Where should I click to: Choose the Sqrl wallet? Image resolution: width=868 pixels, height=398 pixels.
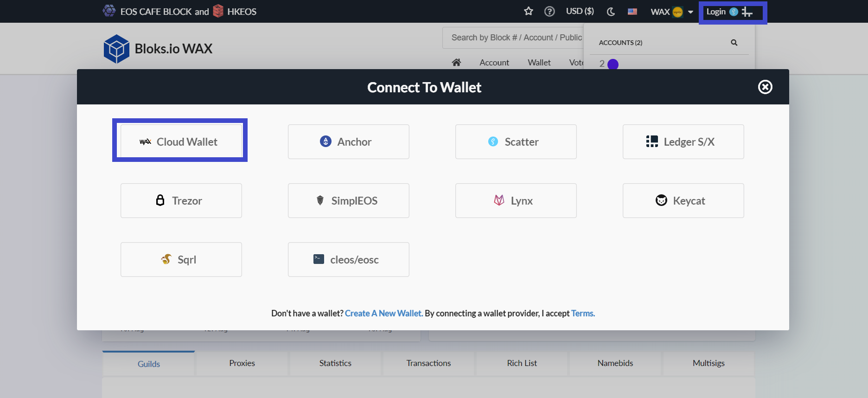181,259
